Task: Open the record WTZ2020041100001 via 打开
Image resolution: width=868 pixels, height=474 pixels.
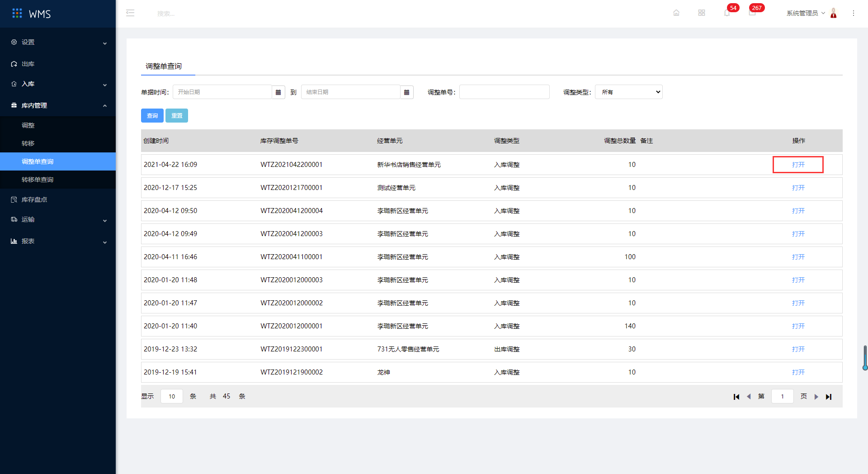Action: [798, 257]
